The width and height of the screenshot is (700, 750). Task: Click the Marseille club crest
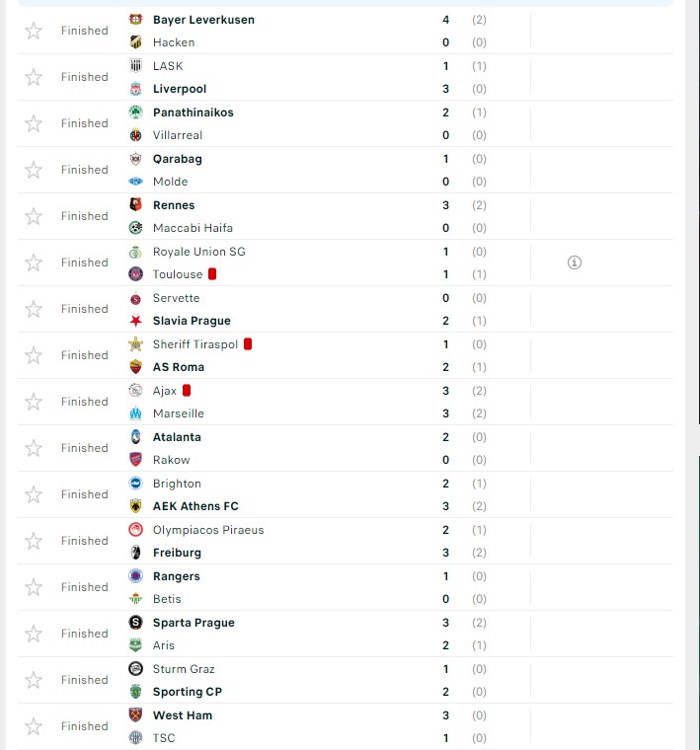[x=135, y=413]
